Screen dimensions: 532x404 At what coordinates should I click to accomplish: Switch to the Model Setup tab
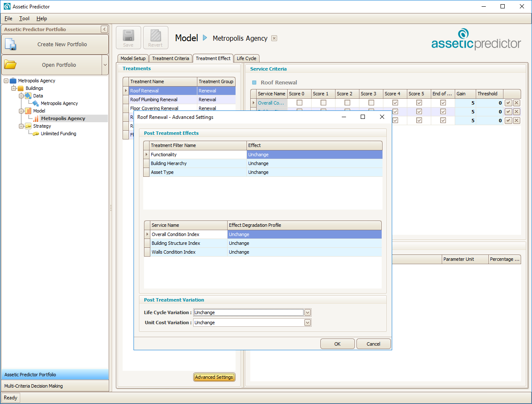tap(133, 58)
